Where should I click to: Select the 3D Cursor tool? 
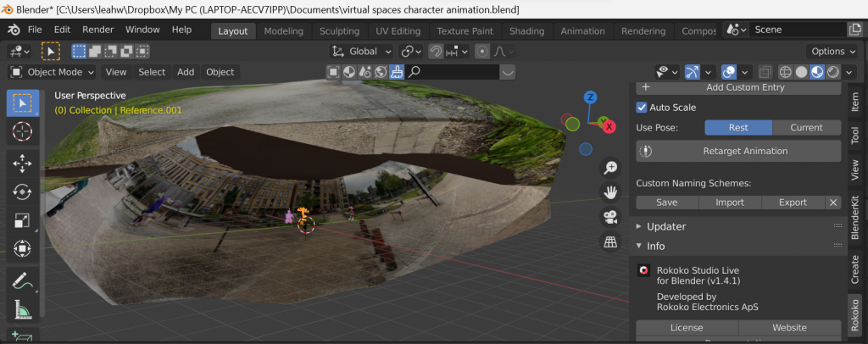click(x=22, y=131)
